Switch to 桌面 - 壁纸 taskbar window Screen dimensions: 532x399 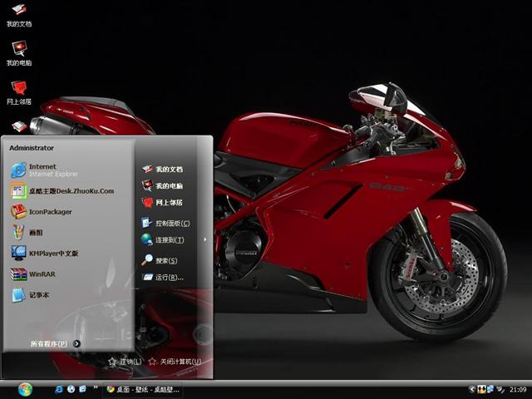143,389
